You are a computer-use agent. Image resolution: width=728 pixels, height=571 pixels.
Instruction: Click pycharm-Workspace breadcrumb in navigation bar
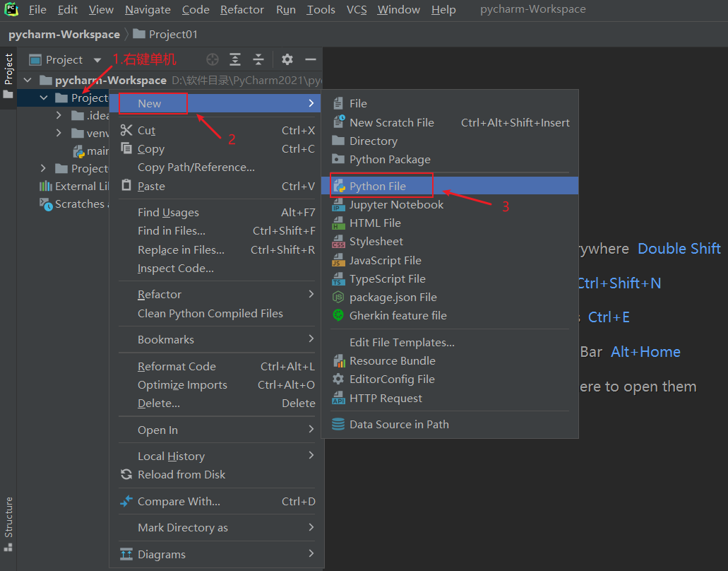click(x=64, y=35)
